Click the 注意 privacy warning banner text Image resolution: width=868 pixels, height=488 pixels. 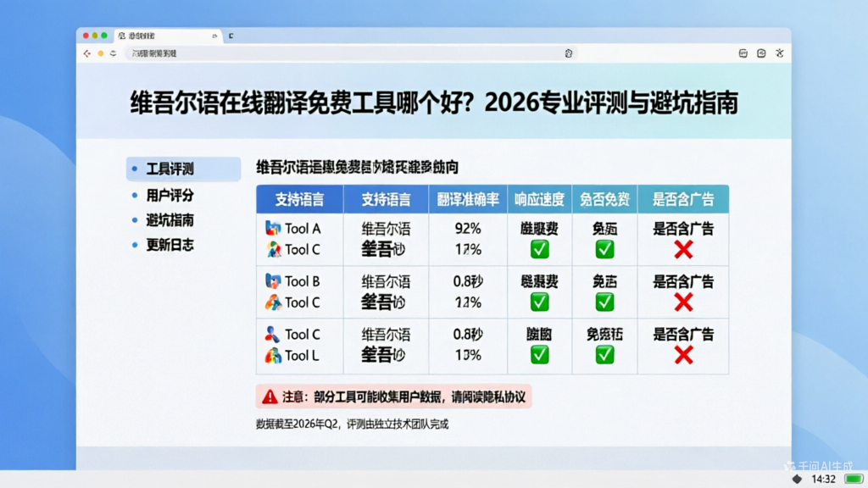coord(403,396)
